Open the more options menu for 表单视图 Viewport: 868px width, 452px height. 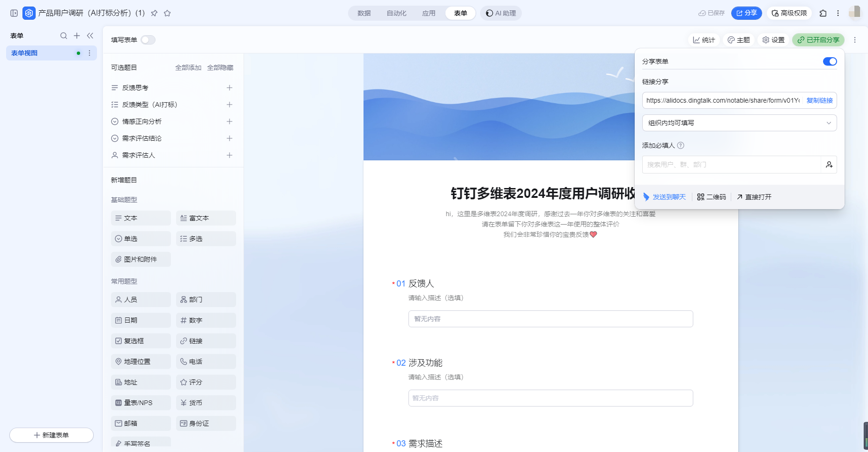pyautogui.click(x=89, y=53)
